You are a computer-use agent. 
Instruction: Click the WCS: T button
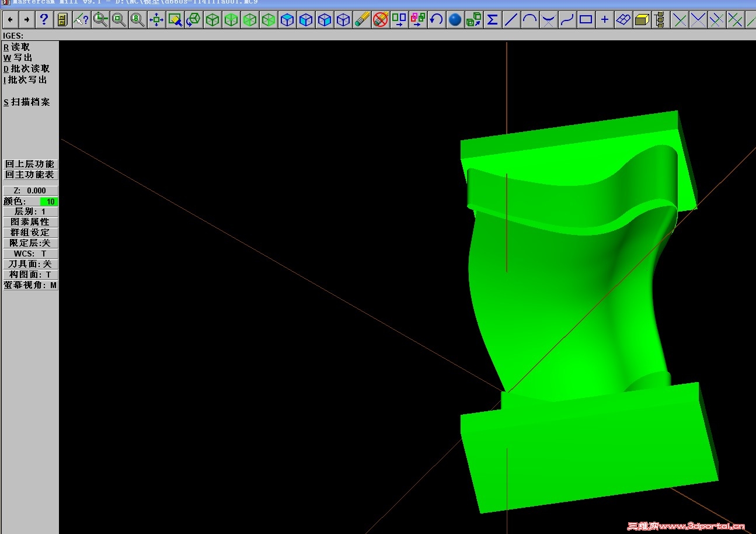[x=30, y=254]
